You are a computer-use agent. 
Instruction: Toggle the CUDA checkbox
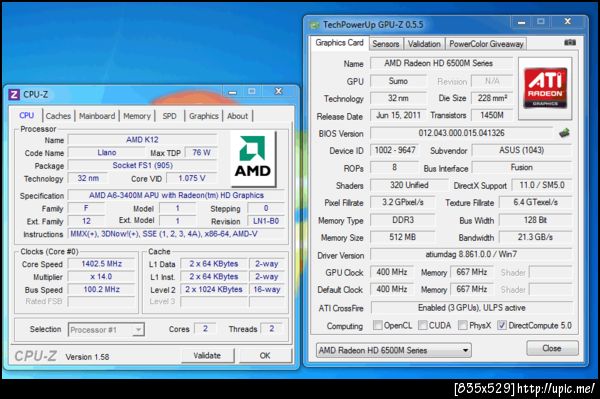click(423, 325)
